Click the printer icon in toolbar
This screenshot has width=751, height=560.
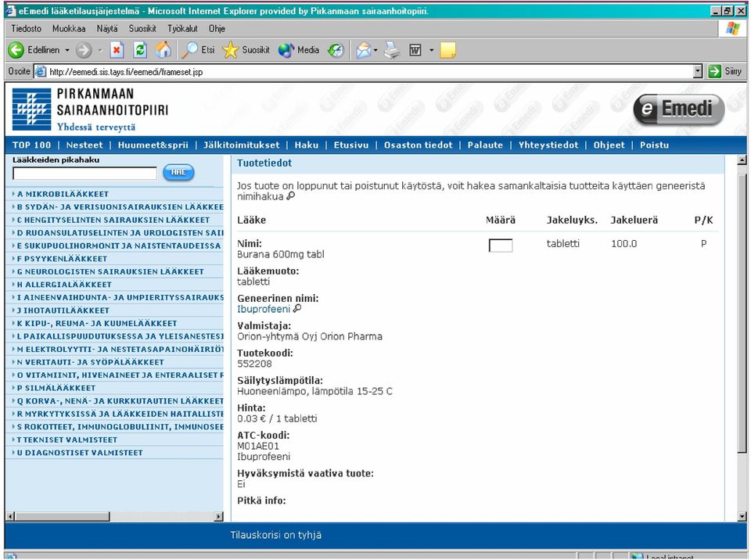coord(392,50)
